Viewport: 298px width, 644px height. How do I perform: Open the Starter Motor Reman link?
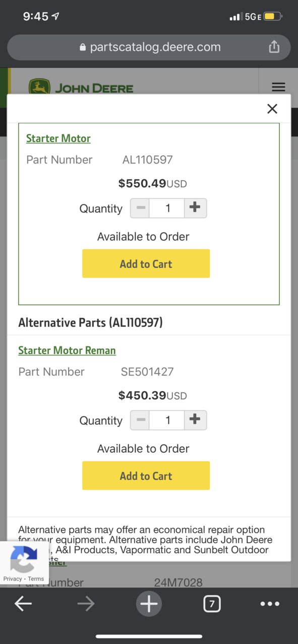(67, 350)
